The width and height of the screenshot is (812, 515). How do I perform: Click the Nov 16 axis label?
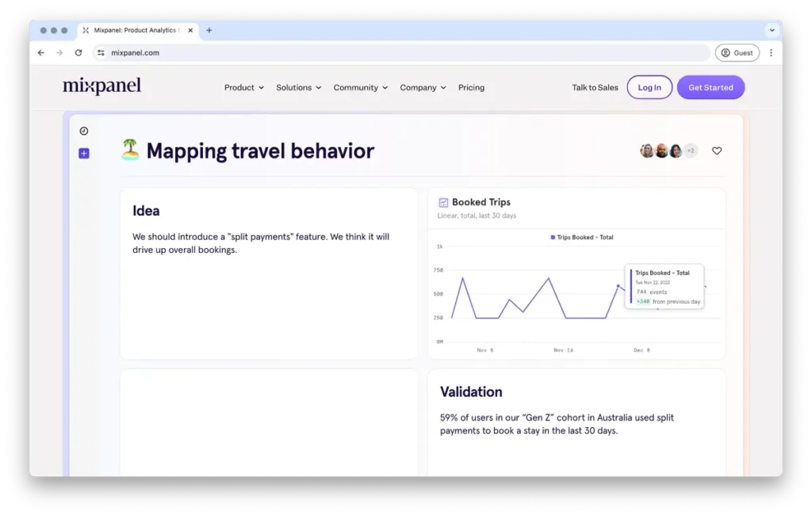(x=564, y=350)
